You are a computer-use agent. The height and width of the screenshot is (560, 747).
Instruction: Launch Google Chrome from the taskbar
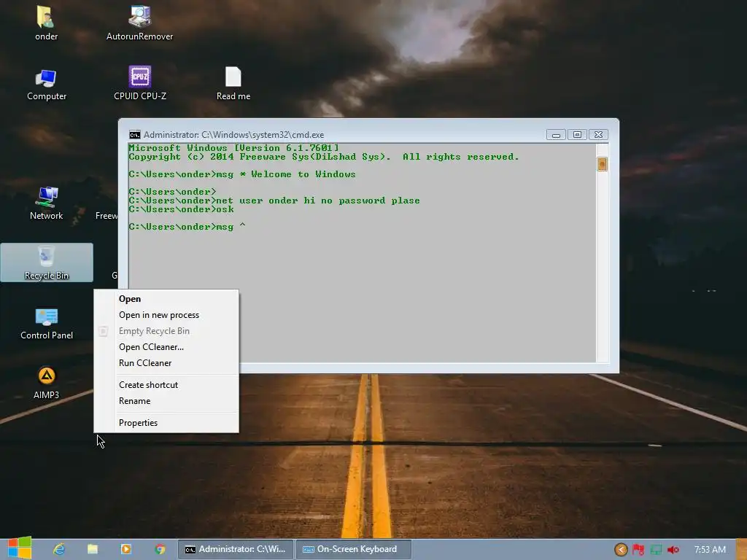click(160, 549)
